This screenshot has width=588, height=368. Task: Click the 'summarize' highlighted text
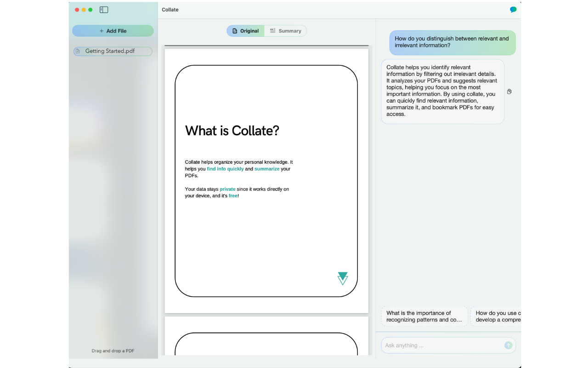(x=267, y=169)
